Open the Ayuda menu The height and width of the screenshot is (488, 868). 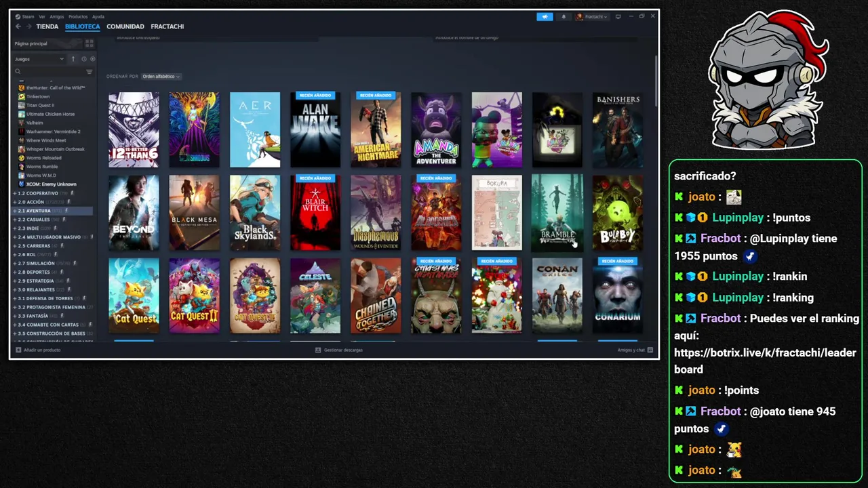98,16
